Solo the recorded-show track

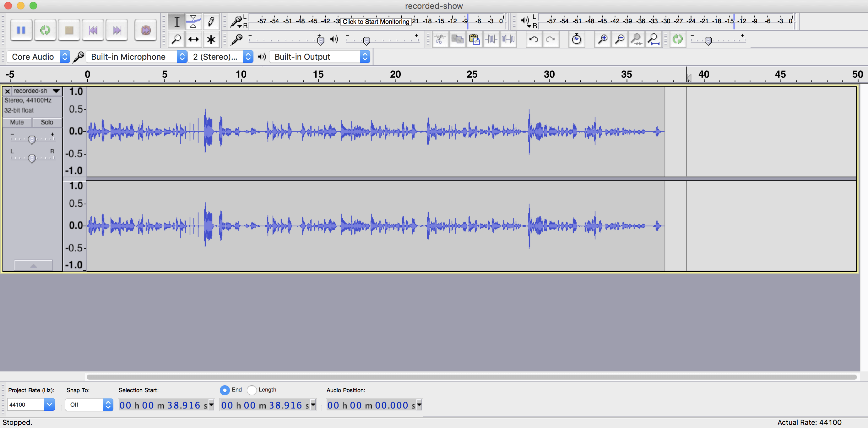coord(47,122)
